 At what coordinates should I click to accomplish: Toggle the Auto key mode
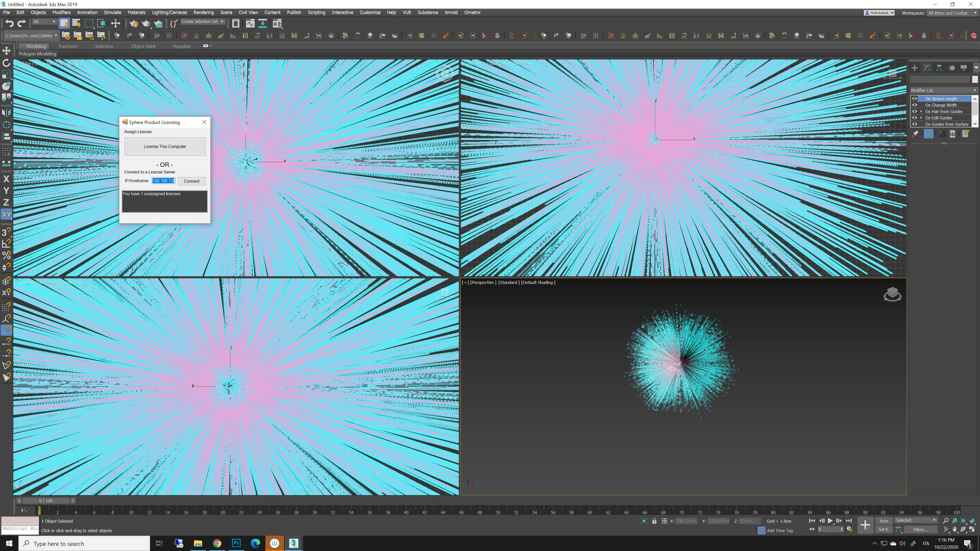[884, 521]
